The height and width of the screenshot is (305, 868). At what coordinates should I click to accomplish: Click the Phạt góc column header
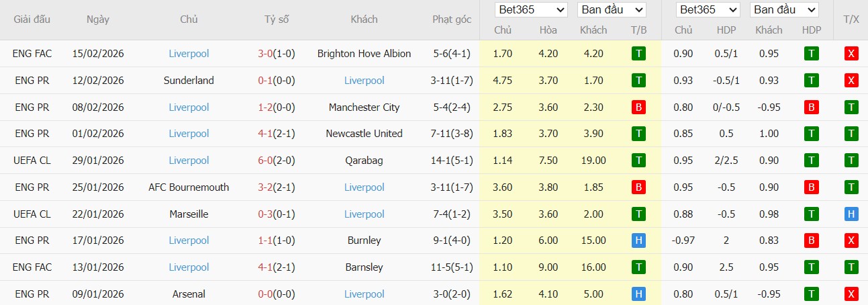pos(451,19)
